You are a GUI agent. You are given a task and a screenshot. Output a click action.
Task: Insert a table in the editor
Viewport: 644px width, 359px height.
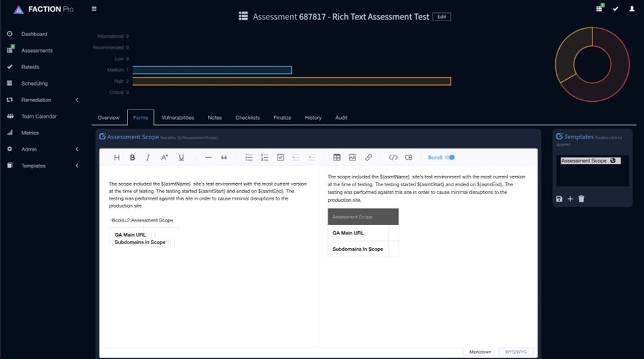click(x=337, y=157)
